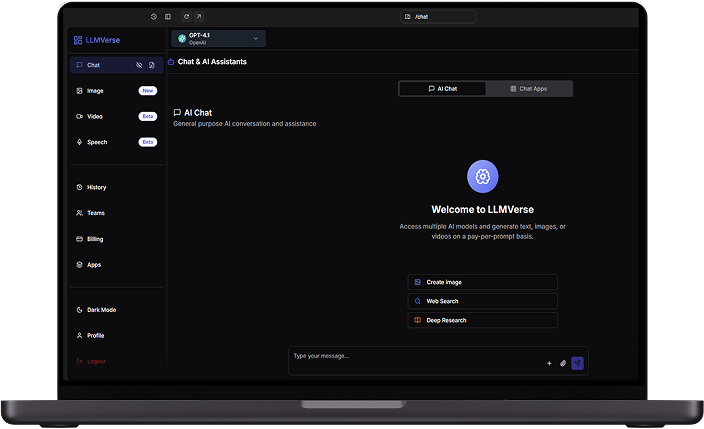Image resolution: width=704 pixels, height=429 pixels.
Task: Click the Chat & AI Assistants page title
Action: (212, 62)
